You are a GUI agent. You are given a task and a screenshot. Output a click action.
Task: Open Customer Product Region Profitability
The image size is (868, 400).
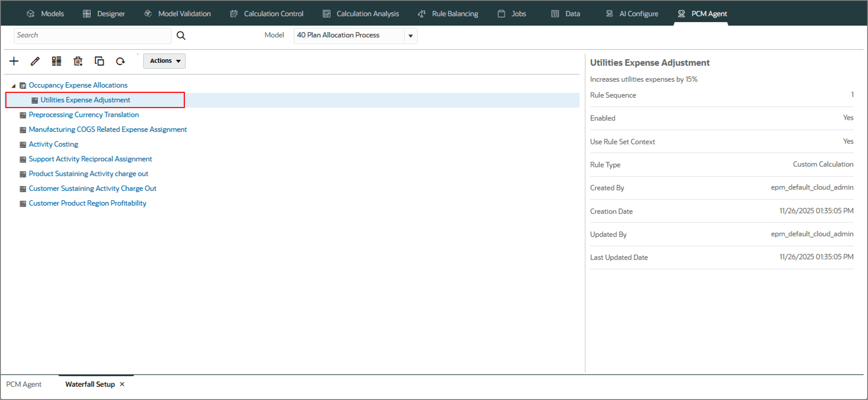click(87, 203)
